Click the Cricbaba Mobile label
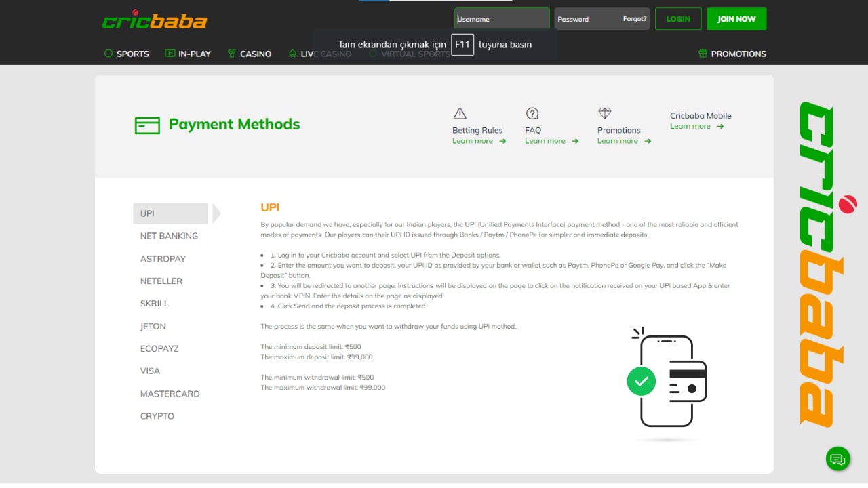 click(x=701, y=116)
